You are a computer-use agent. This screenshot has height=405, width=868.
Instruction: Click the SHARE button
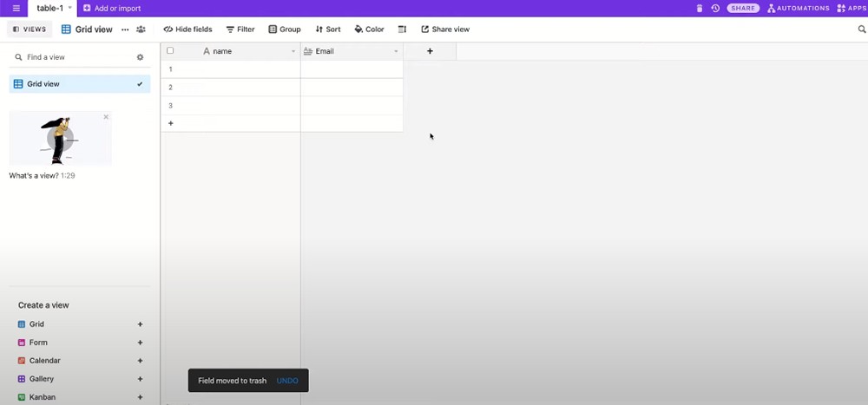(742, 8)
